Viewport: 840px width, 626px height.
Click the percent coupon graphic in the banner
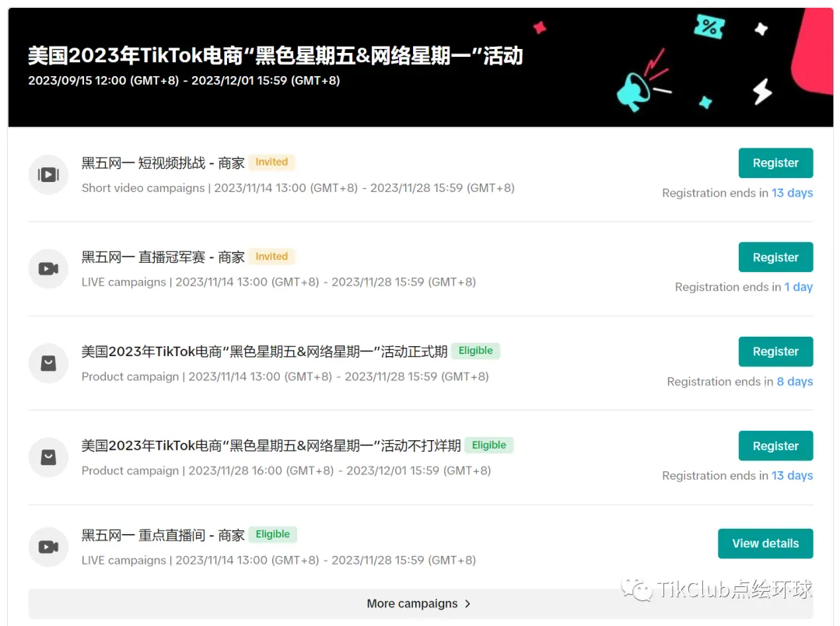709,26
